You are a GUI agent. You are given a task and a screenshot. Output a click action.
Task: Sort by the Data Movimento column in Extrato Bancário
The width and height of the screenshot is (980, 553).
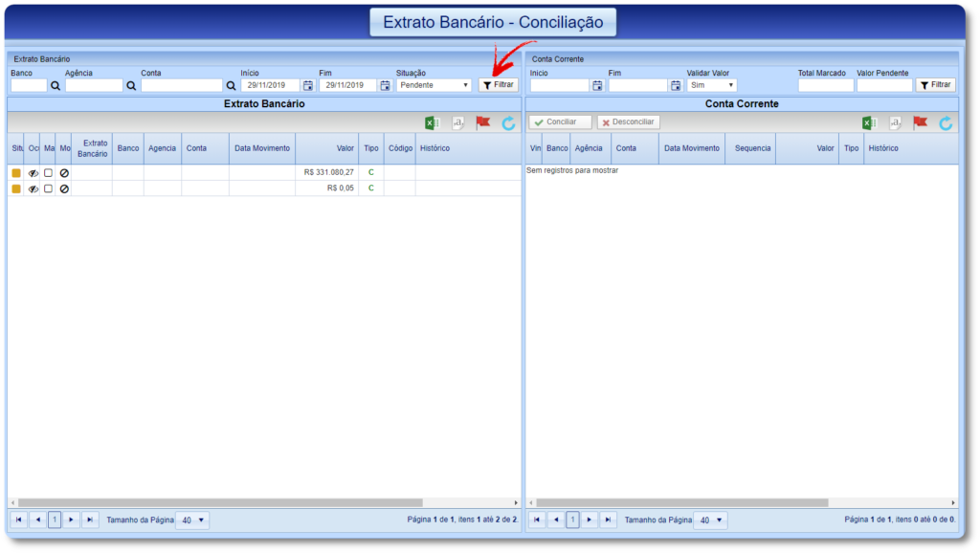[261, 148]
